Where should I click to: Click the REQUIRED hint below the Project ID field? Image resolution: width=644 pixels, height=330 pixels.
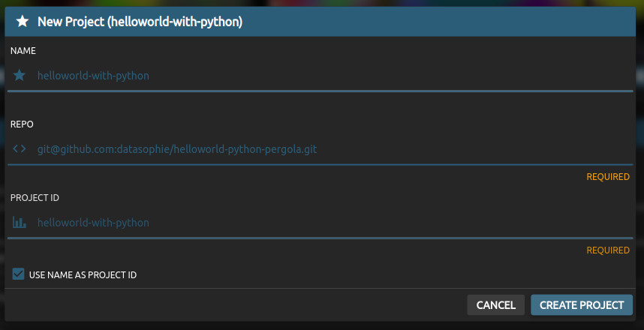pyautogui.click(x=608, y=250)
